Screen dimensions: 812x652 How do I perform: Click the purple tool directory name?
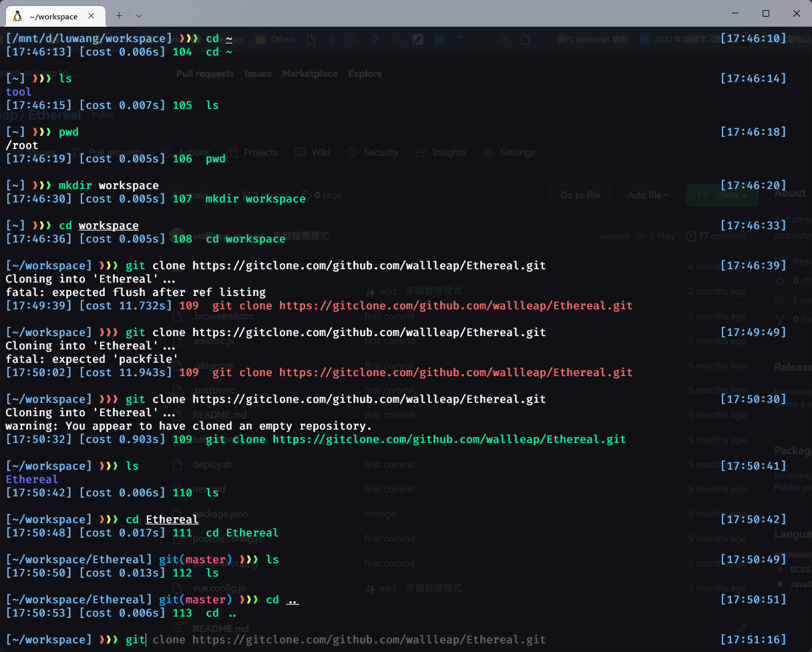[19, 92]
